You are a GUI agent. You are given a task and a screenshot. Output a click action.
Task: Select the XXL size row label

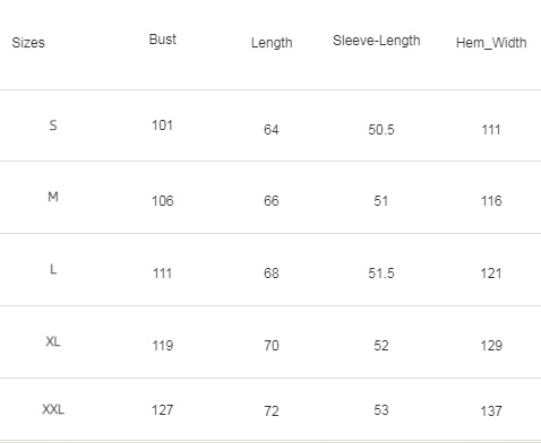(53, 410)
